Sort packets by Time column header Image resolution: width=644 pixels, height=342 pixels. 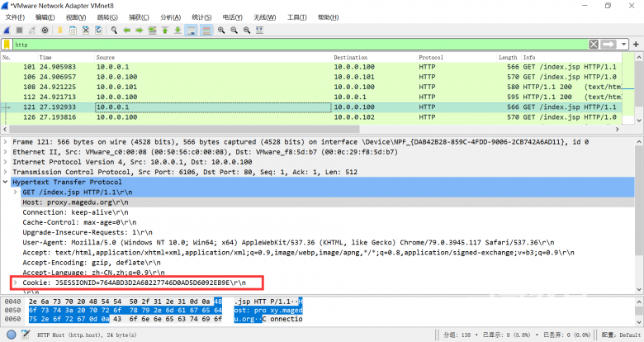[x=66, y=58]
